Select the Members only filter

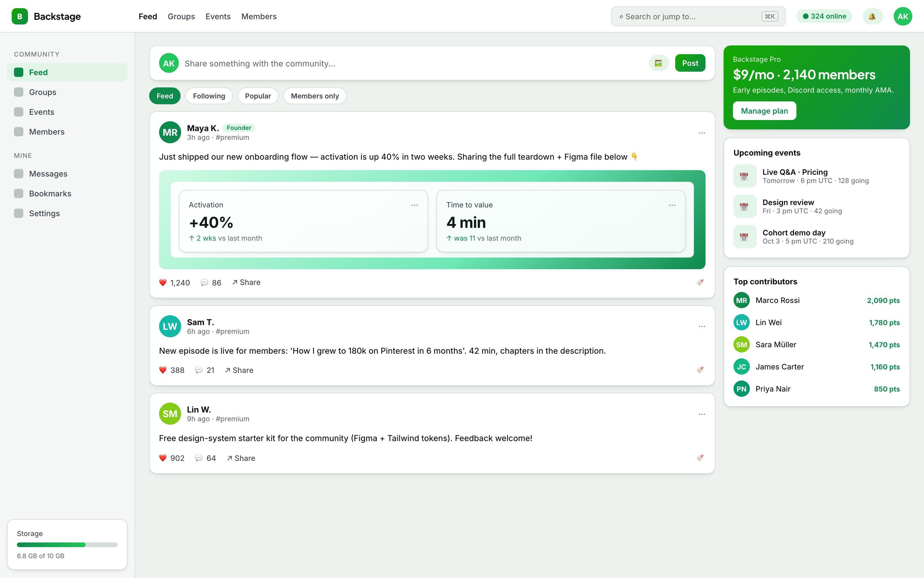[x=315, y=96]
